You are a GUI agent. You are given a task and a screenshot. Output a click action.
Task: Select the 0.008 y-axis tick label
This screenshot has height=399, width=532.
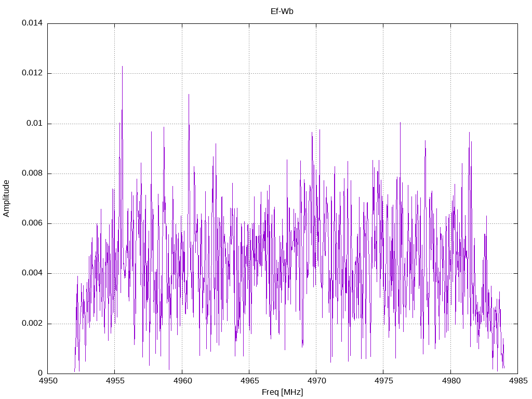32,174
